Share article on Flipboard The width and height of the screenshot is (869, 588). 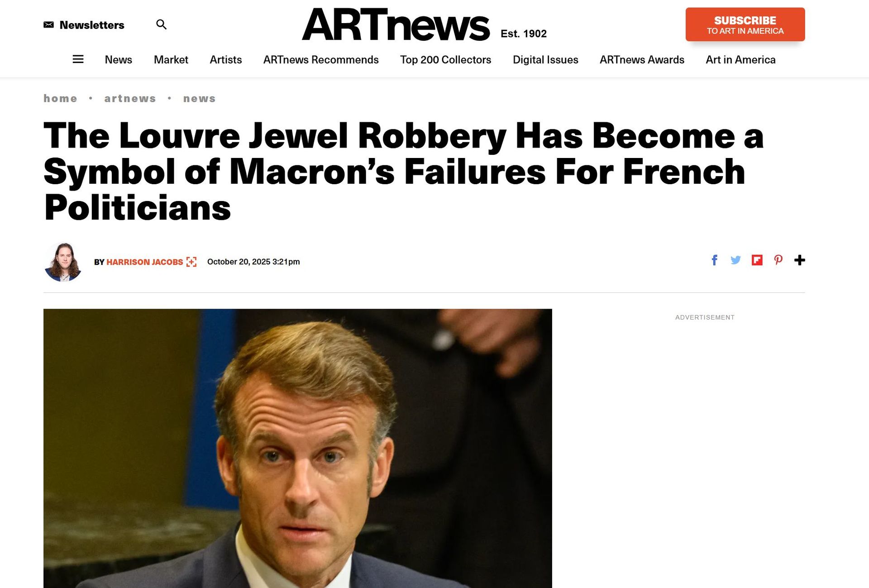click(757, 260)
